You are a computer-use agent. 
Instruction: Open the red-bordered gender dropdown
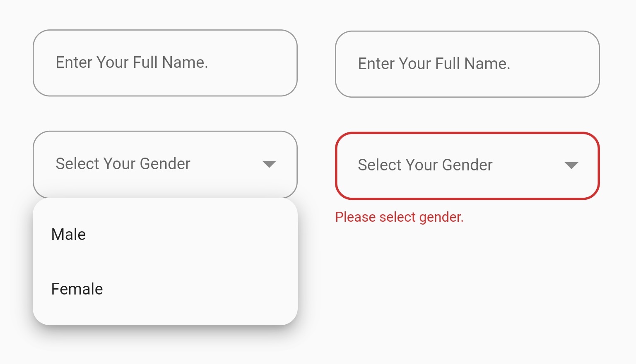point(467,165)
